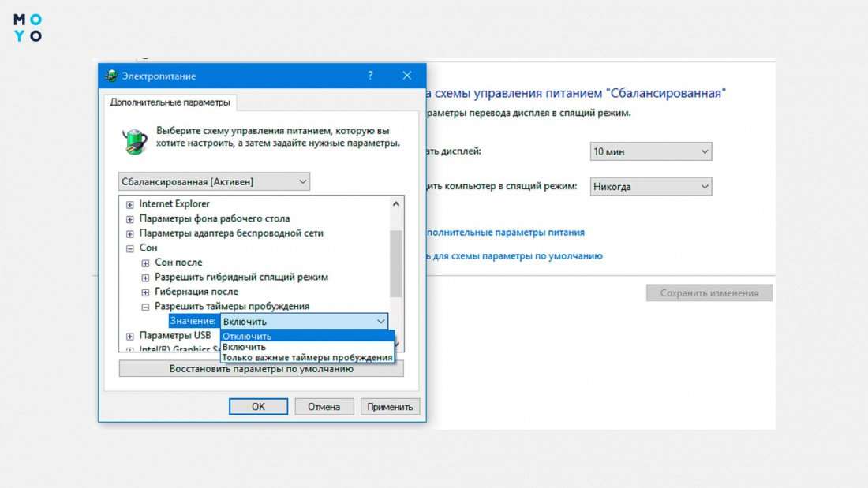The height and width of the screenshot is (488, 868).
Task: Collapse the Сон tree node
Action: pyautogui.click(x=130, y=248)
